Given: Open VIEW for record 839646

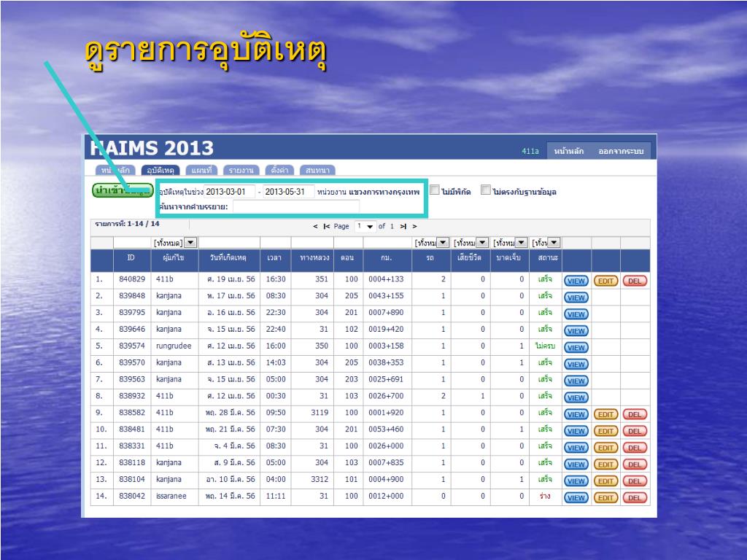Looking at the screenshot, I should point(576,331).
